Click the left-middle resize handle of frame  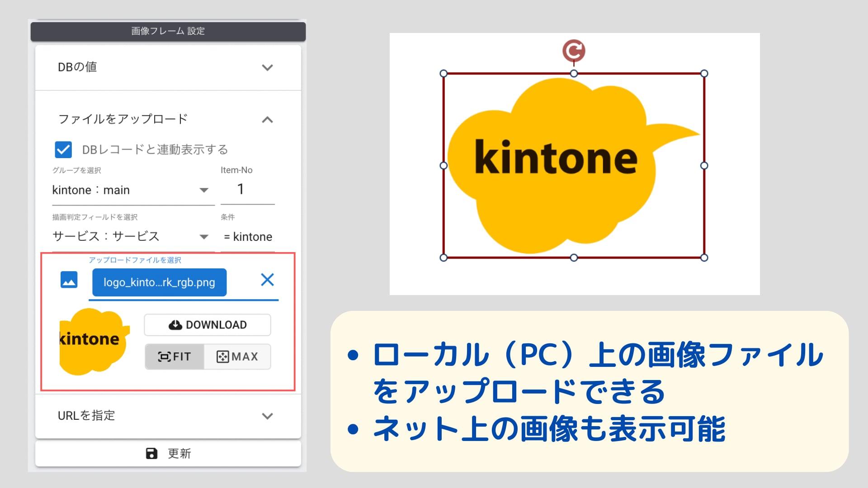[443, 166]
